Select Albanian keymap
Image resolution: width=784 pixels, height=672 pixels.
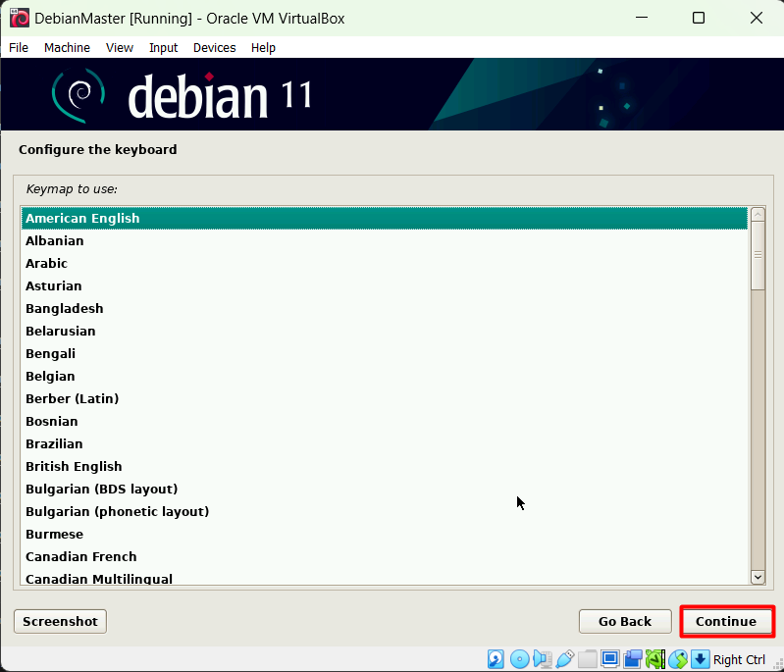[x=384, y=241]
